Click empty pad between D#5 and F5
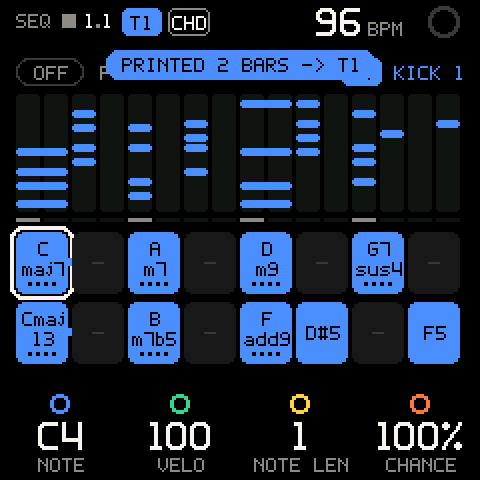The image size is (480, 480). [x=378, y=333]
